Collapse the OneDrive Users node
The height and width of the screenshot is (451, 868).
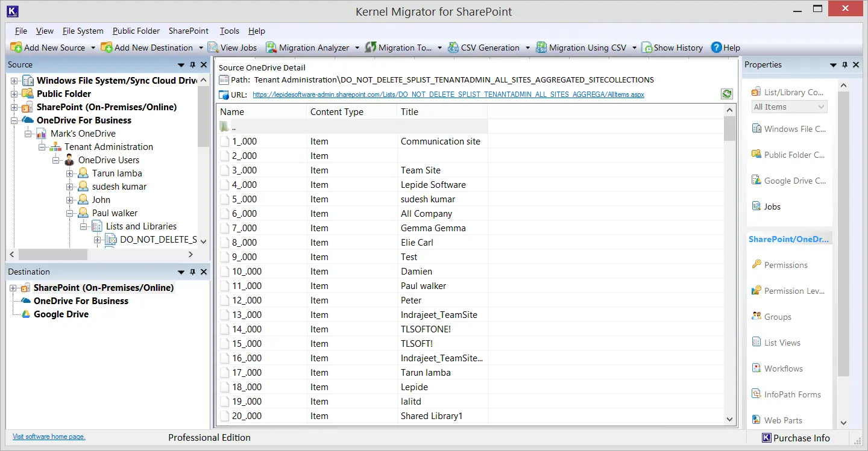point(55,160)
